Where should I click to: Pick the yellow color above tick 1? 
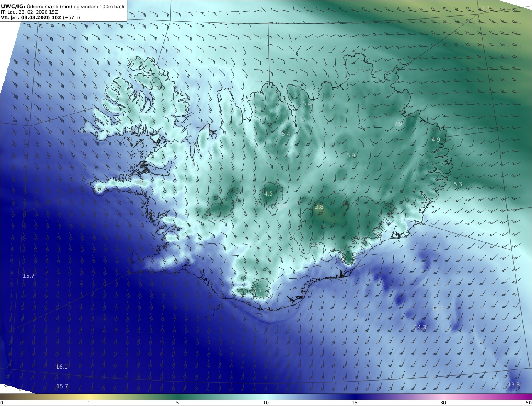89,396
